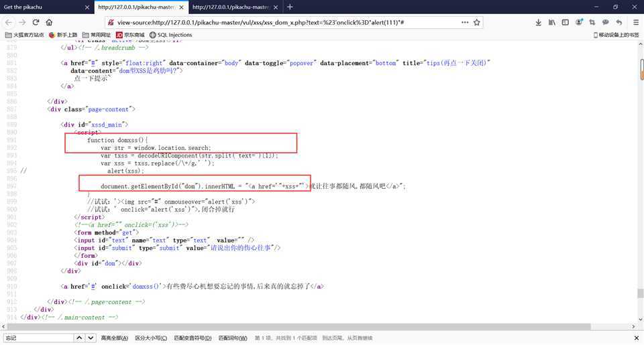Open the 火狐官方站点 bookmark folder
The width and height of the screenshot is (644, 345).
tap(24, 35)
